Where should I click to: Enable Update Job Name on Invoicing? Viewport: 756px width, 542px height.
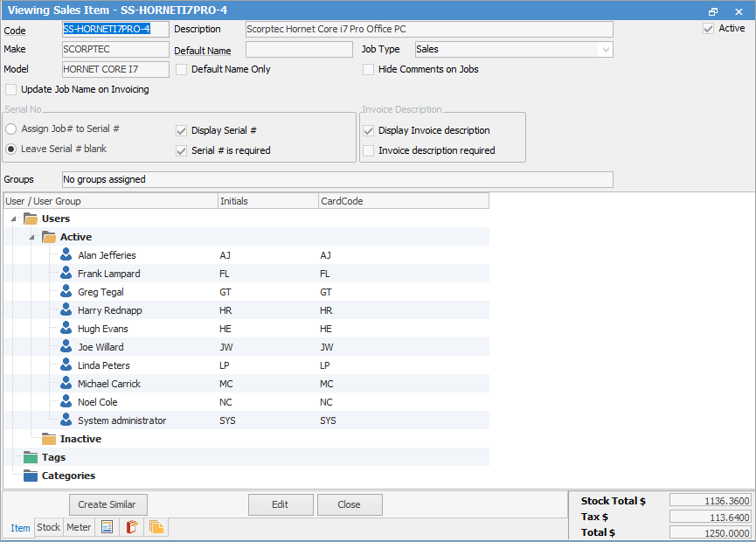click(11, 89)
